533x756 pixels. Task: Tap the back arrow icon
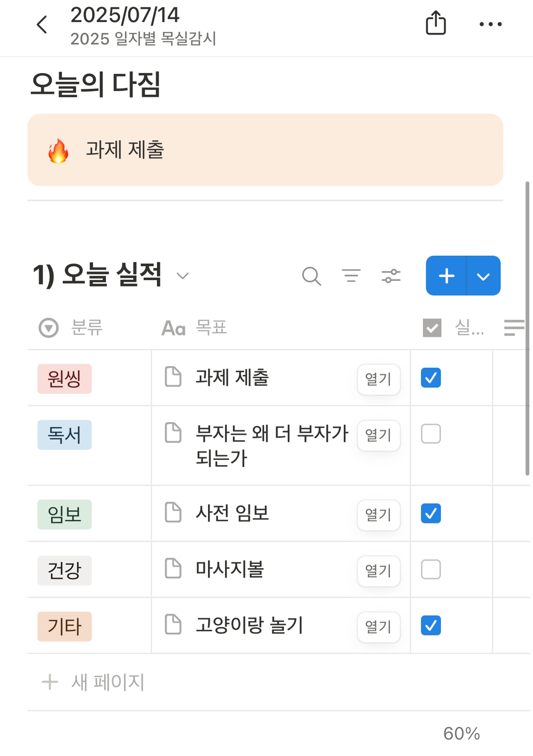[42, 24]
